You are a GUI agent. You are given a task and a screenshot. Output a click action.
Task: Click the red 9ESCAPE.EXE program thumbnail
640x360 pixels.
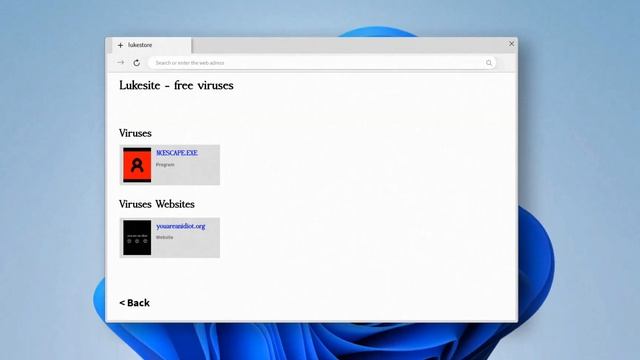coord(137,165)
